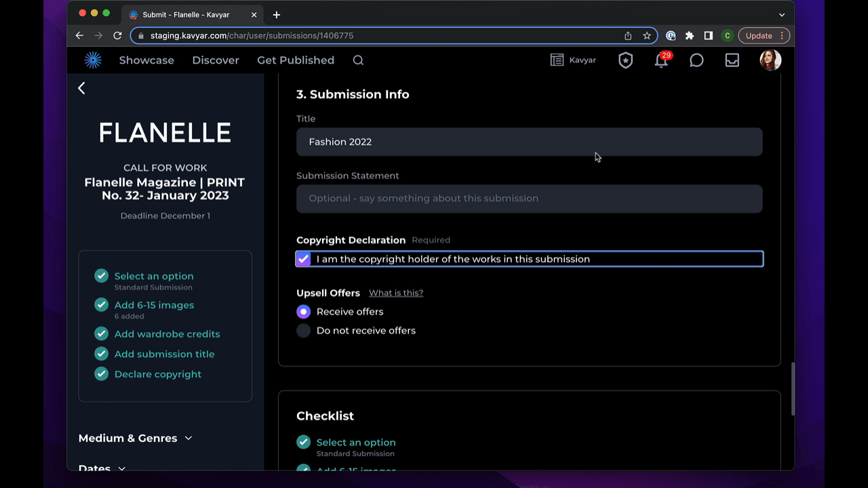Click the blue extension icon beside star

[671, 36]
